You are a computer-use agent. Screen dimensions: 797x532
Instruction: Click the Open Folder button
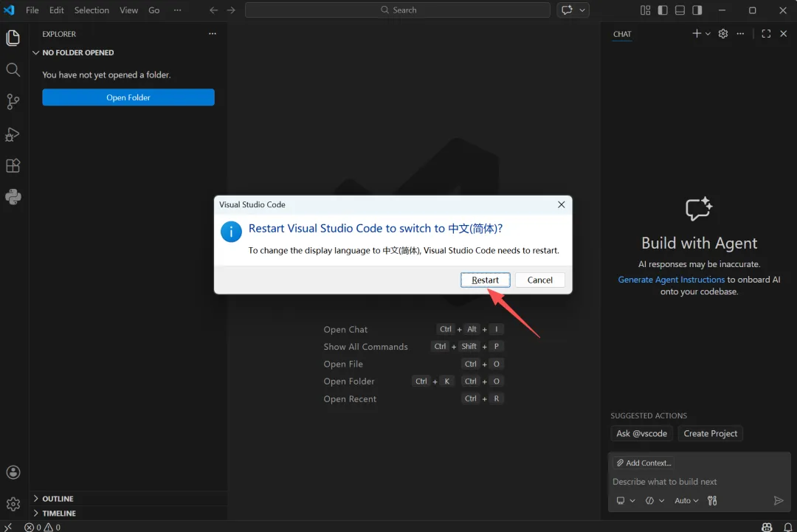tap(128, 97)
